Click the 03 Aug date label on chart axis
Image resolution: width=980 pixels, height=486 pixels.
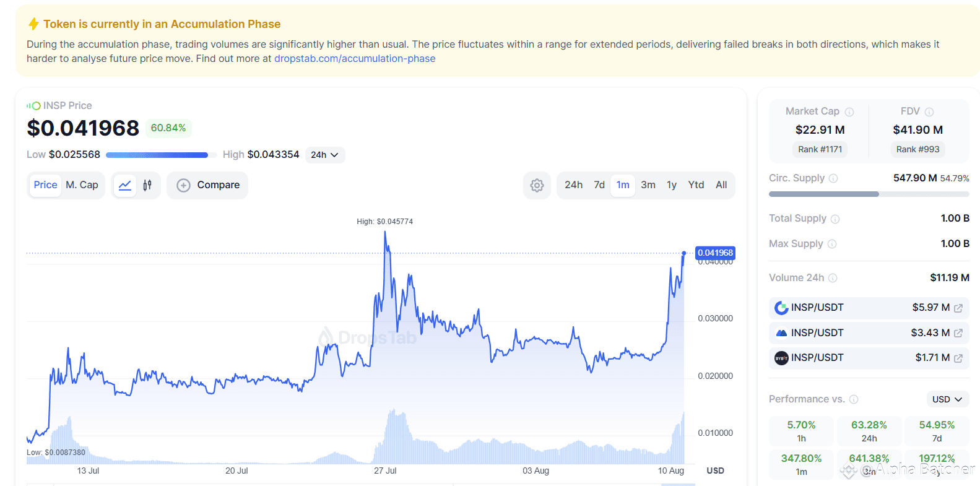[x=536, y=471]
